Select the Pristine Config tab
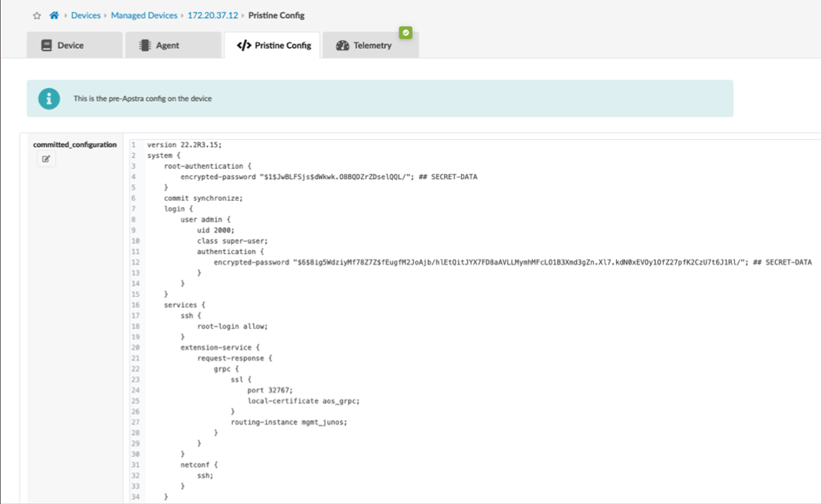Viewport: 821px width, 504px height. tap(273, 46)
